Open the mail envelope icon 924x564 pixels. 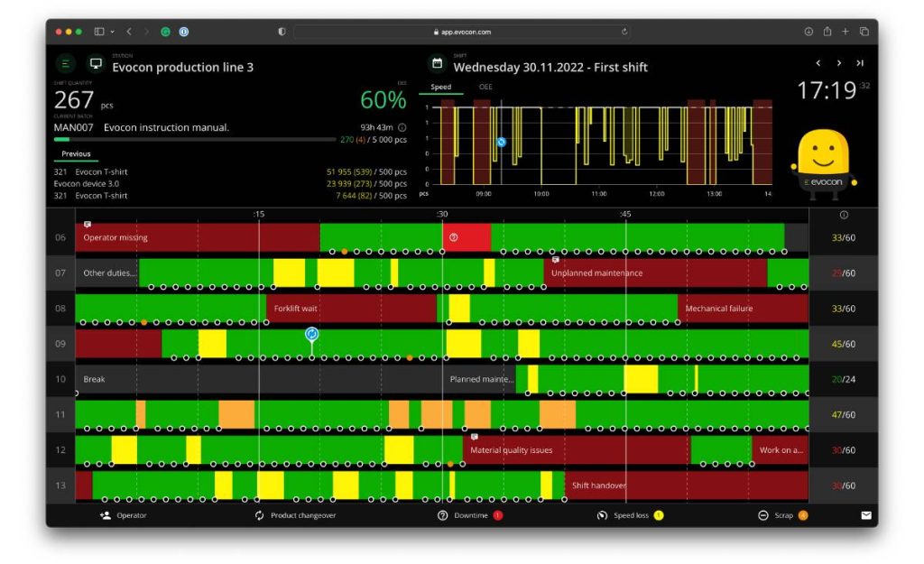(865, 515)
